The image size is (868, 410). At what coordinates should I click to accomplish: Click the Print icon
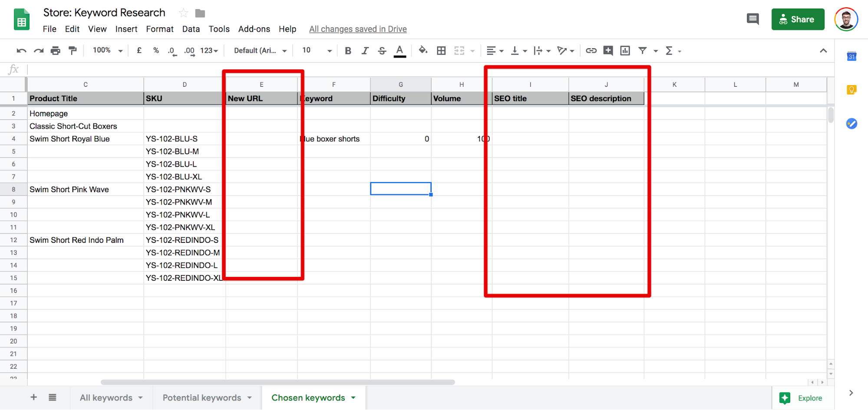[x=55, y=51]
